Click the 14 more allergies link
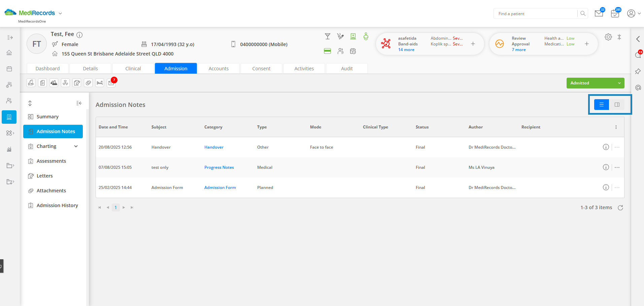The width and height of the screenshot is (644, 306). [x=406, y=50]
